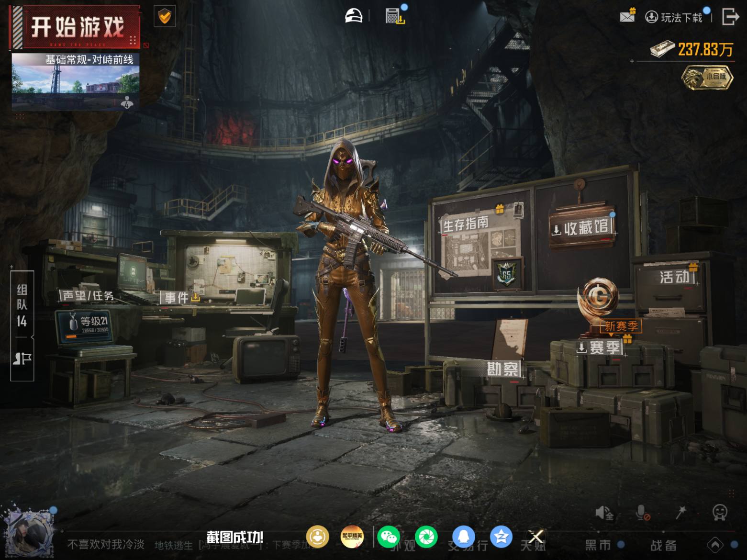The image size is (747, 560).
Task: Open the 战备 tab at bottom
Action: [663, 545]
